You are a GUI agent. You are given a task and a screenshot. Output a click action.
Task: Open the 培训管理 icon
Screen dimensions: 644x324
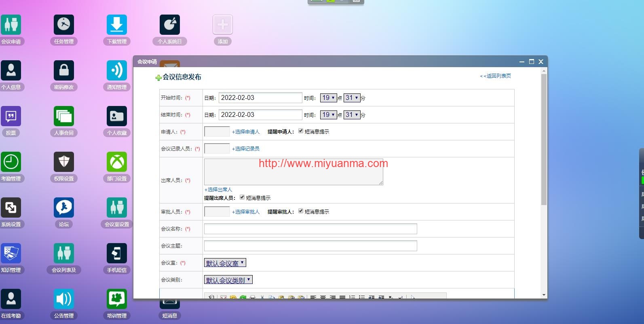117,299
